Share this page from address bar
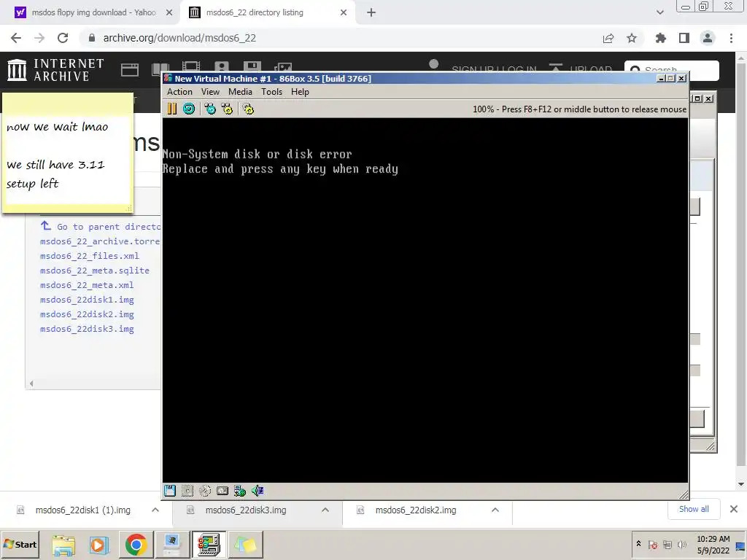Image resolution: width=747 pixels, height=560 pixels. [608, 38]
